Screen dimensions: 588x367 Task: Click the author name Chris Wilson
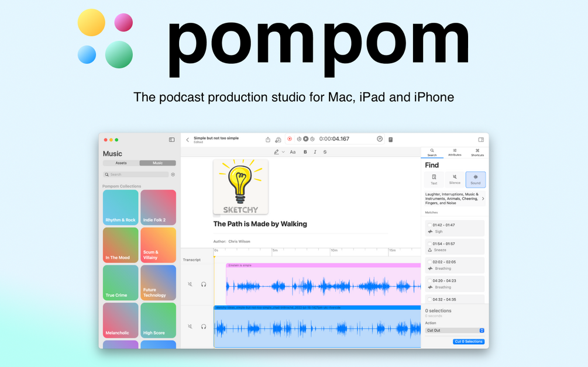tap(239, 241)
